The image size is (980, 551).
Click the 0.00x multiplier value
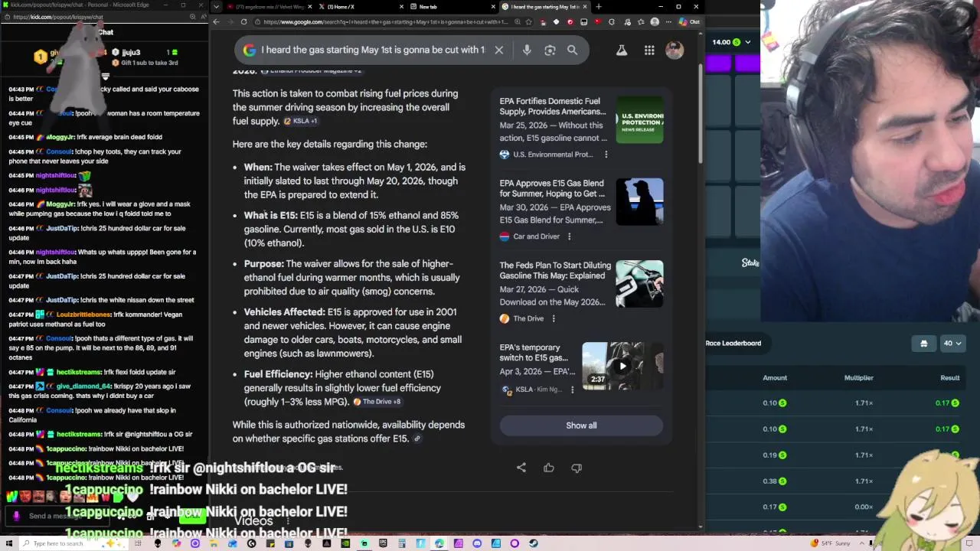pos(864,507)
